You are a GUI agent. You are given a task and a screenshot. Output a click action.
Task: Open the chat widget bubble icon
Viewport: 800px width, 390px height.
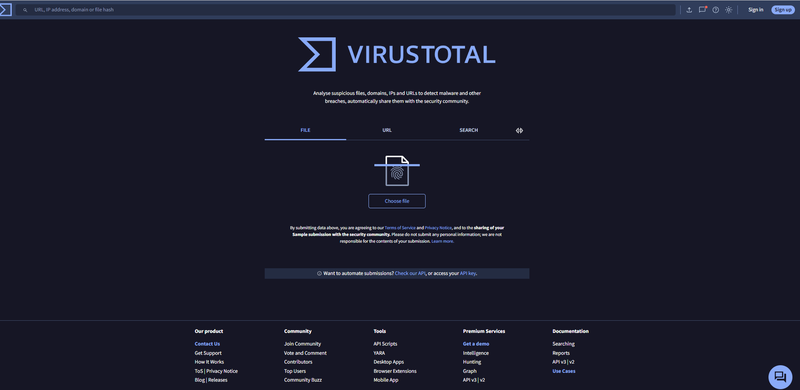pyautogui.click(x=780, y=377)
